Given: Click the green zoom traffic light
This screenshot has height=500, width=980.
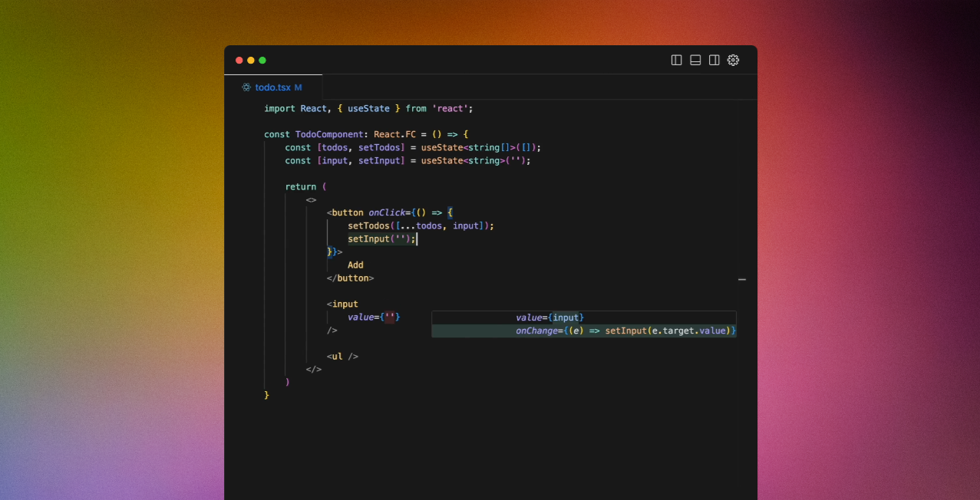Looking at the screenshot, I should (262, 60).
